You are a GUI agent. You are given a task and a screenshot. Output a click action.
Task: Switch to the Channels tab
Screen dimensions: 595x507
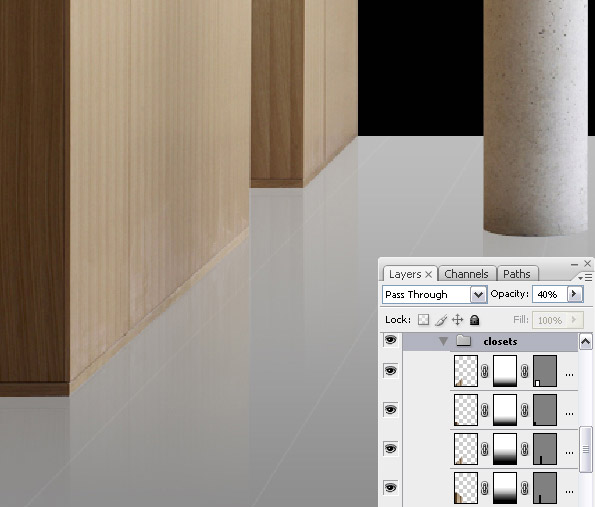pyautogui.click(x=466, y=274)
